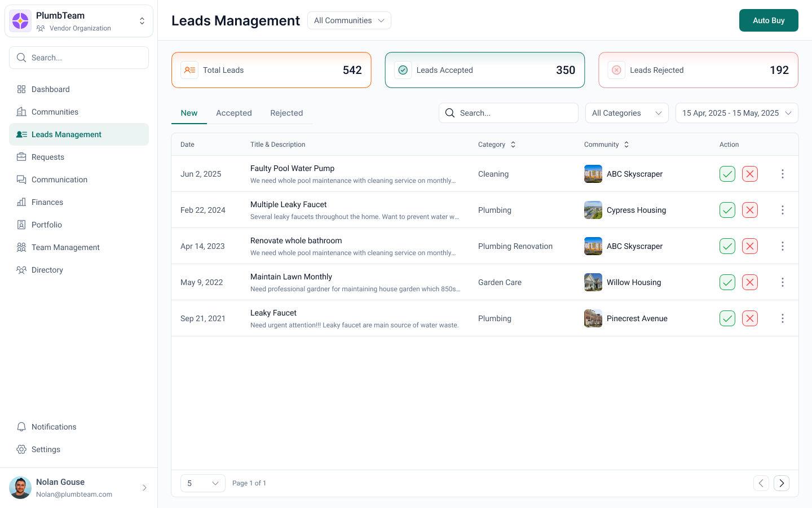The image size is (812, 508).
Task: Switch to the Accepted tab
Action: [233, 113]
